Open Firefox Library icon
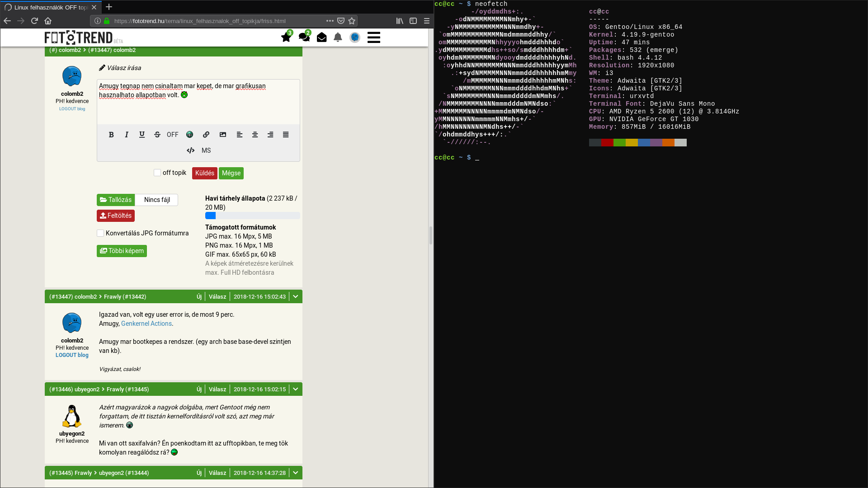868x488 pixels. click(400, 21)
